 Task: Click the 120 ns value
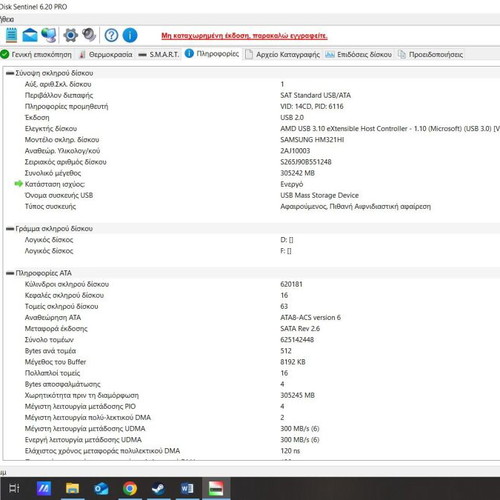(x=290, y=451)
